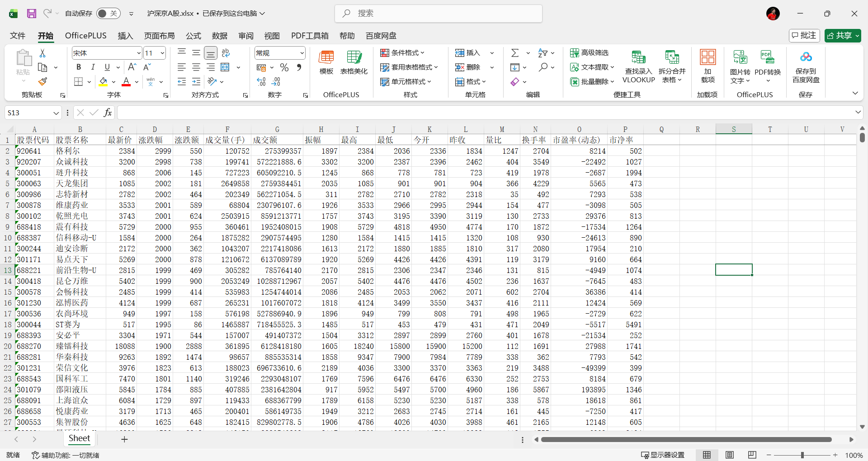
Task: Click the 高级筛选 button
Action: coord(589,53)
